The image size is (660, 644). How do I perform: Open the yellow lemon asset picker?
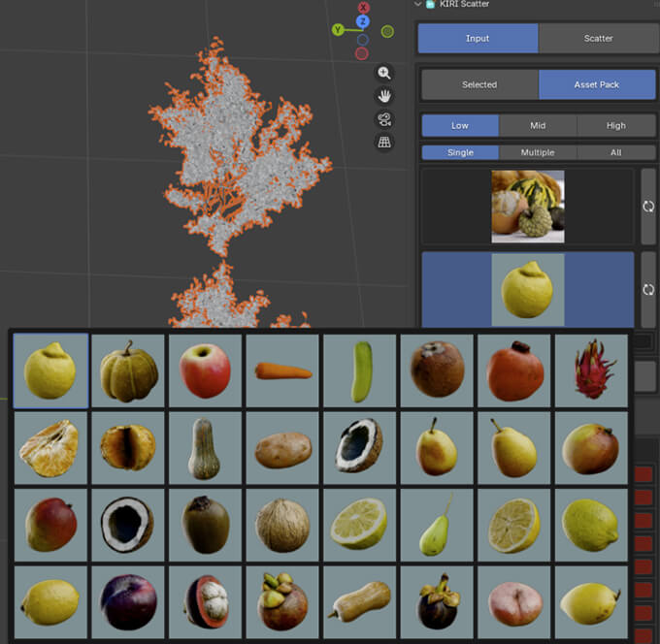[527, 290]
